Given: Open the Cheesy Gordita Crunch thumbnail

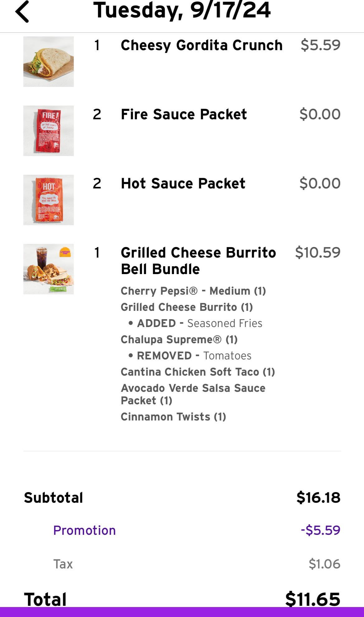Looking at the screenshot, I should click(x=49, y=62).
